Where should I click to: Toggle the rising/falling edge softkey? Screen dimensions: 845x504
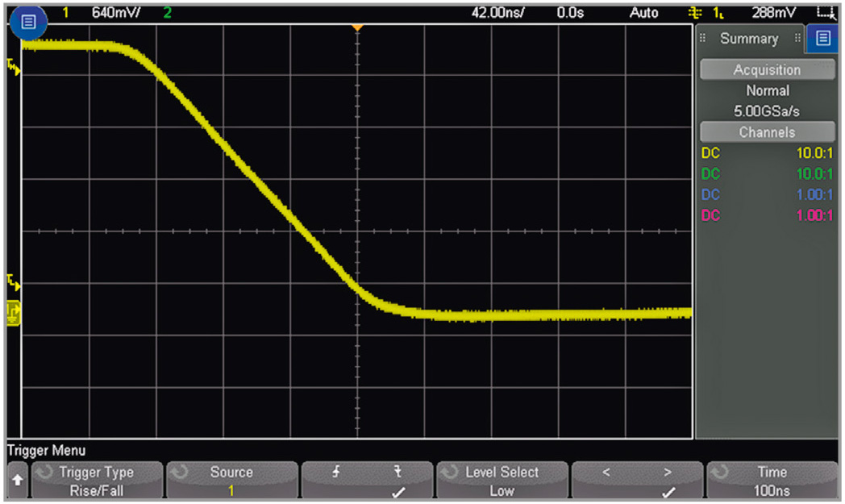[x=367, y=481]
